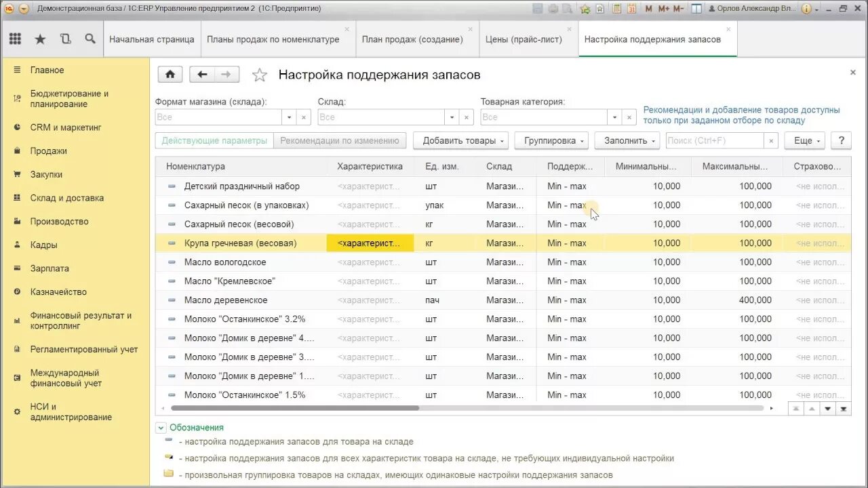Screen dimensions: 868x488
Task: Click the Print icon in title bar
Action: click(553, 9)
